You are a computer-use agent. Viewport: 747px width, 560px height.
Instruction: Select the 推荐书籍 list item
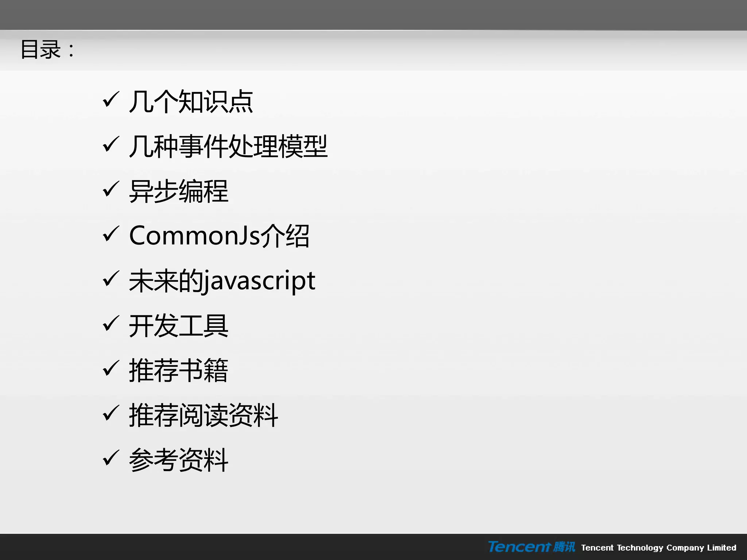click(178, 370)
